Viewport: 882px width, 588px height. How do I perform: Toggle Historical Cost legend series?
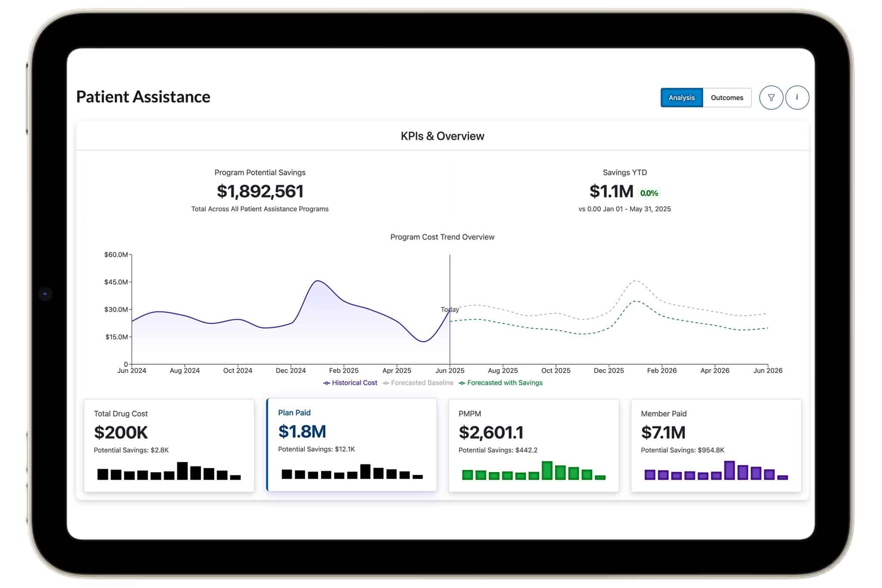(x=350, y=383)
